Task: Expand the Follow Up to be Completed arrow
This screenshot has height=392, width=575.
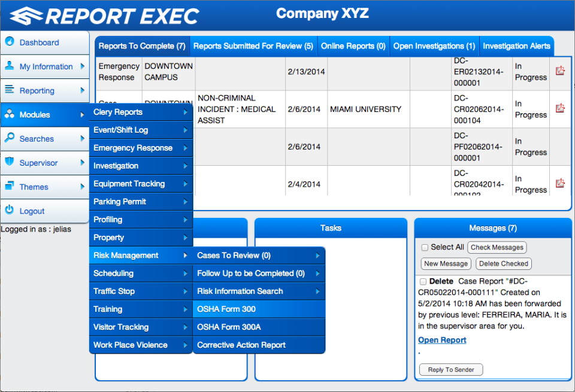Action: (318, 274)
